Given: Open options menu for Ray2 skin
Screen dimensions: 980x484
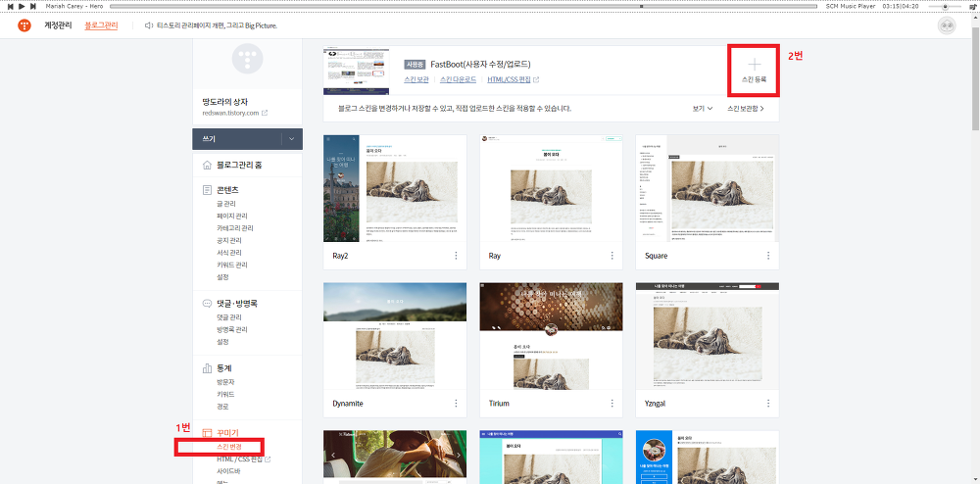Looking at the screenshot, I should (x=456, y=256).
